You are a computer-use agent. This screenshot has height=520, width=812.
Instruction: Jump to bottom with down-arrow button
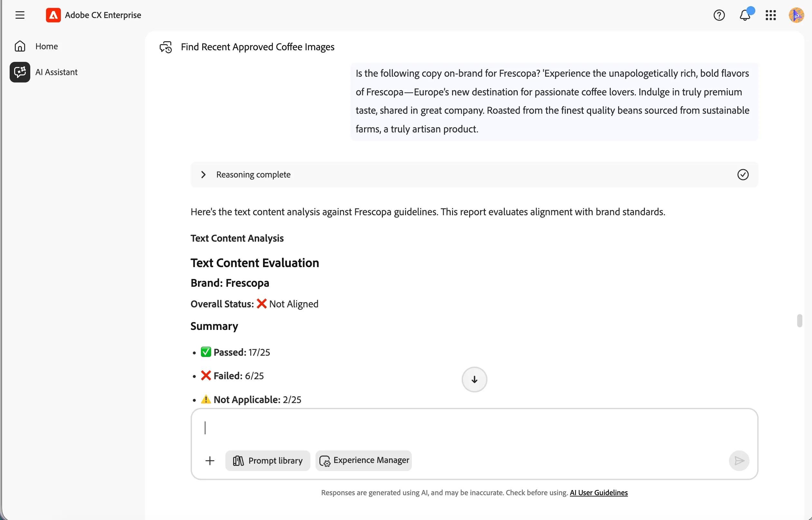point(474,380)
